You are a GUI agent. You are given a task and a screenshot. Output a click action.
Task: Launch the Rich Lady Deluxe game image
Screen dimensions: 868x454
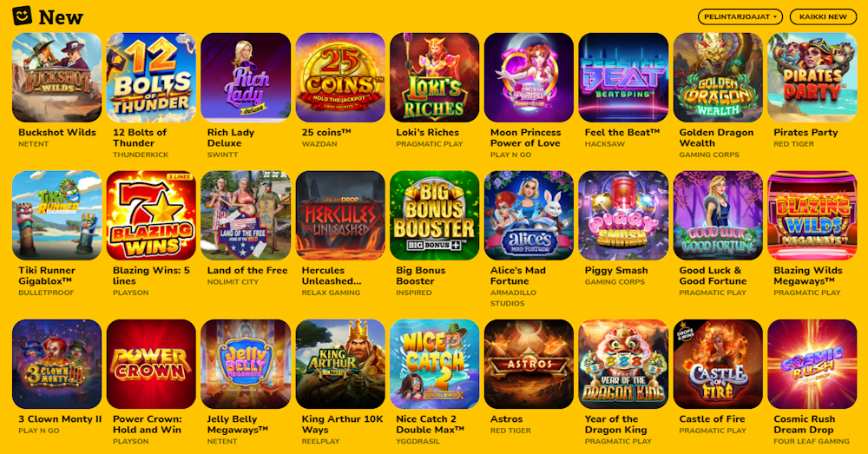pyautogui.click(x=246, y=77)
